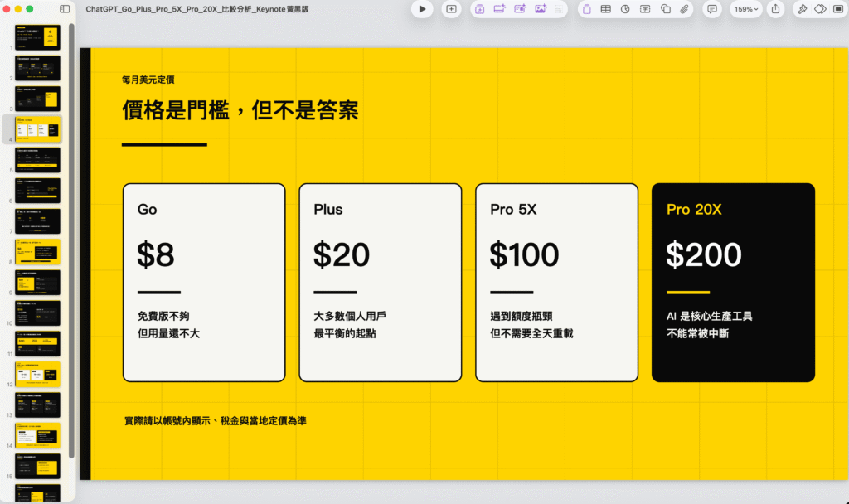
Task: Click the purple clipboard-shaped toolbar icon
Action: tap(586, 9)
